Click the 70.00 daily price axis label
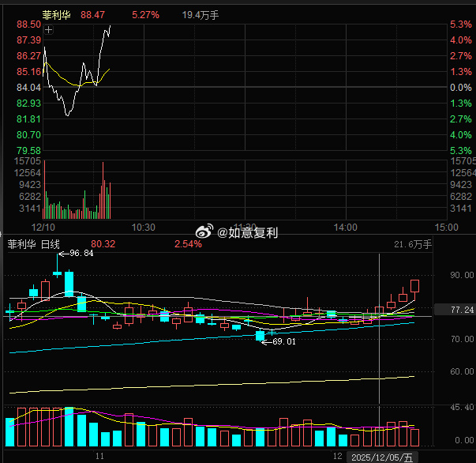Viewport: 476px width, 463px height. coord(462,339)
